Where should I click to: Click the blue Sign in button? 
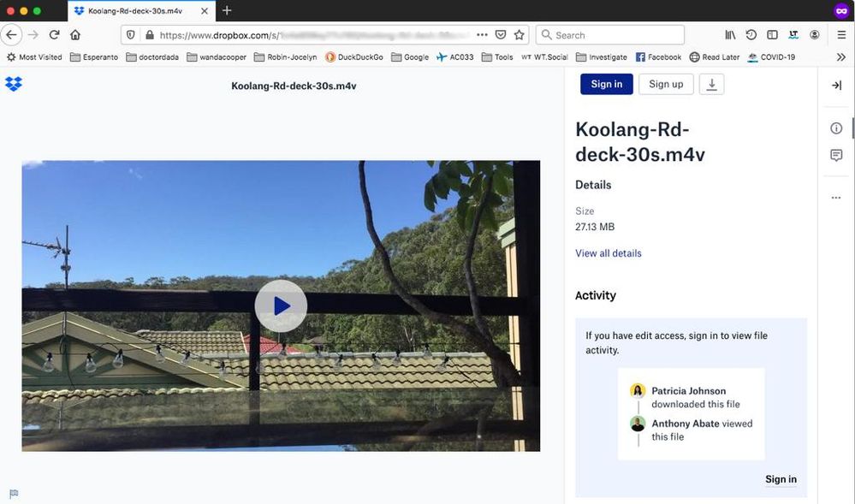pyautogui.click(x=606, y=84)
